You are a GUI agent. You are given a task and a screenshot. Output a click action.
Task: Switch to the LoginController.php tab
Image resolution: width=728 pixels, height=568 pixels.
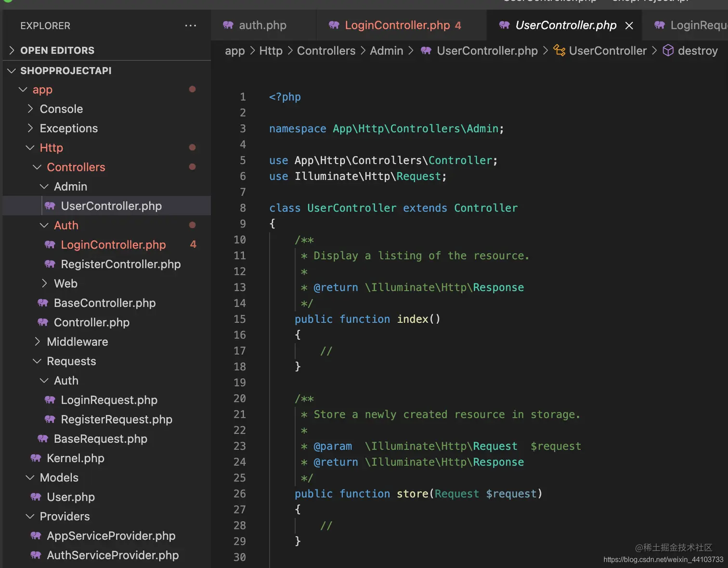[x=403, y=25]
